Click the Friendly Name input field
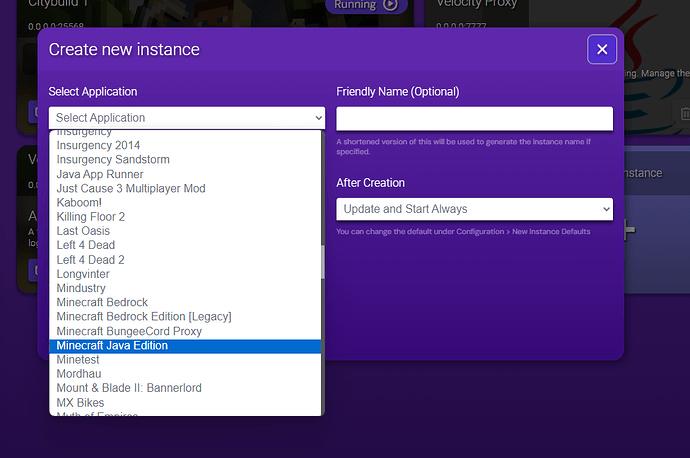Screen dimensions: 690x458 pyautogui.click(x=474, y=118)
